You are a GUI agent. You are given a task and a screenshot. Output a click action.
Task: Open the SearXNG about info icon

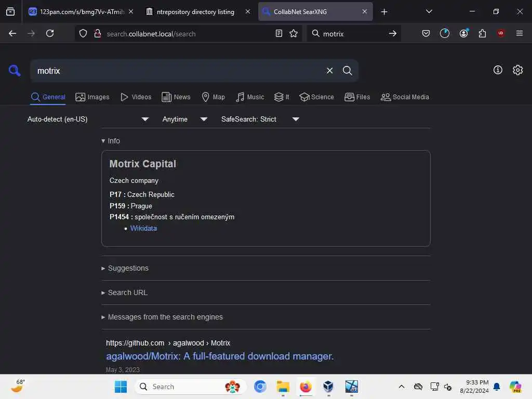(498, 70)
